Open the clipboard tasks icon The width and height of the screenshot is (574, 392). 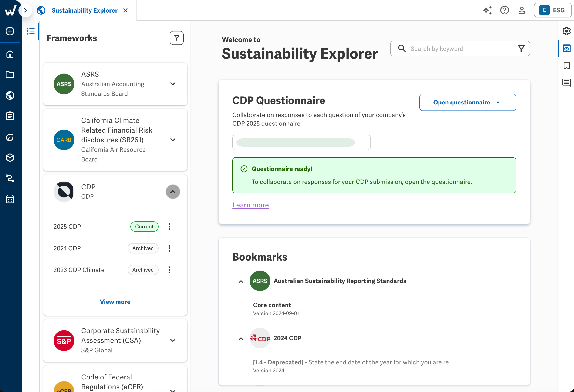tap(10, 116)
